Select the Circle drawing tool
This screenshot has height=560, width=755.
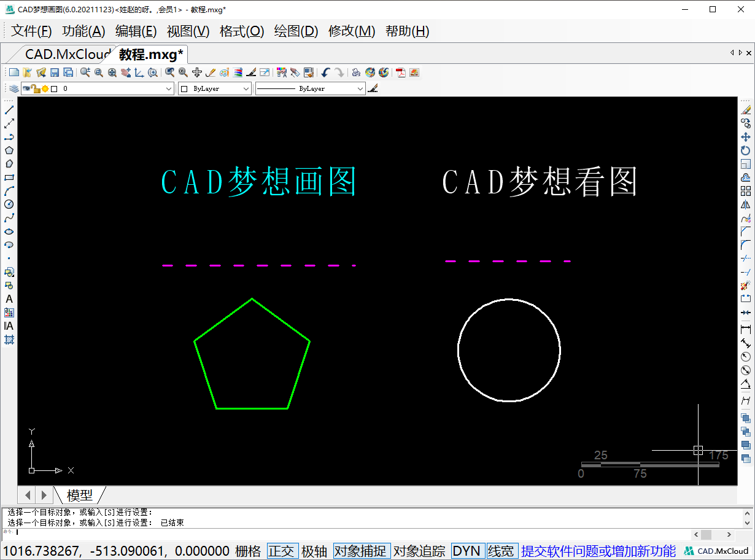point(9,204)
